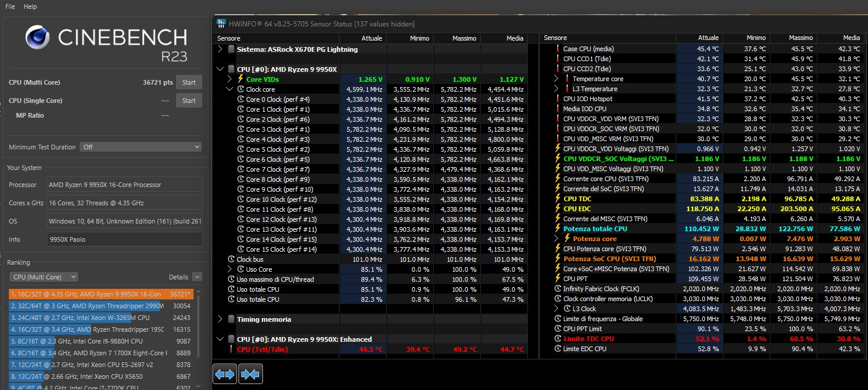Click the lightning icon beside CPU TDC

[x=558, y=199]
